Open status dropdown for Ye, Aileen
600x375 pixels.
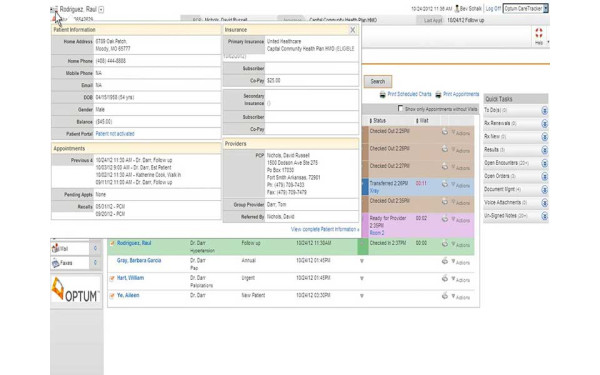click(362, 296)
